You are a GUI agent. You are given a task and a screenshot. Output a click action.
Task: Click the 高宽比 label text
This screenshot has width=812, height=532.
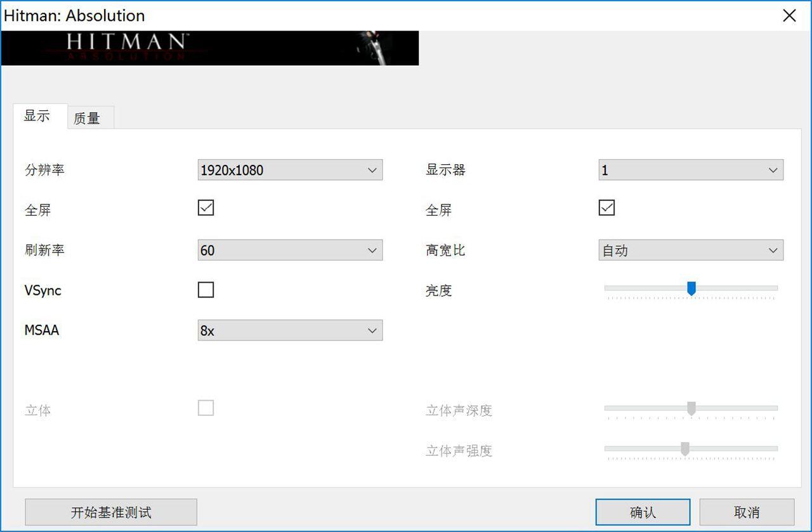[x=445, y=250]
